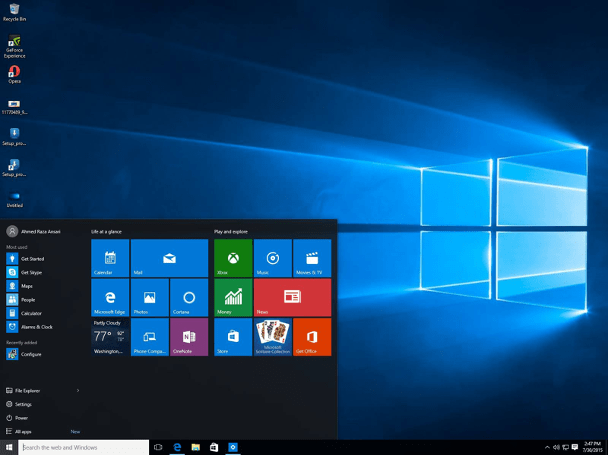
Task: Open the Music tile
Action: coord(273,258)
